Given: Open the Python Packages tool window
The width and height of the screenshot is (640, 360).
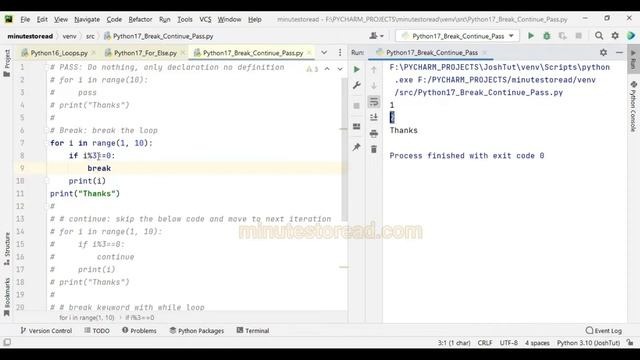Looking at the screenshot, I should (196, 331).
